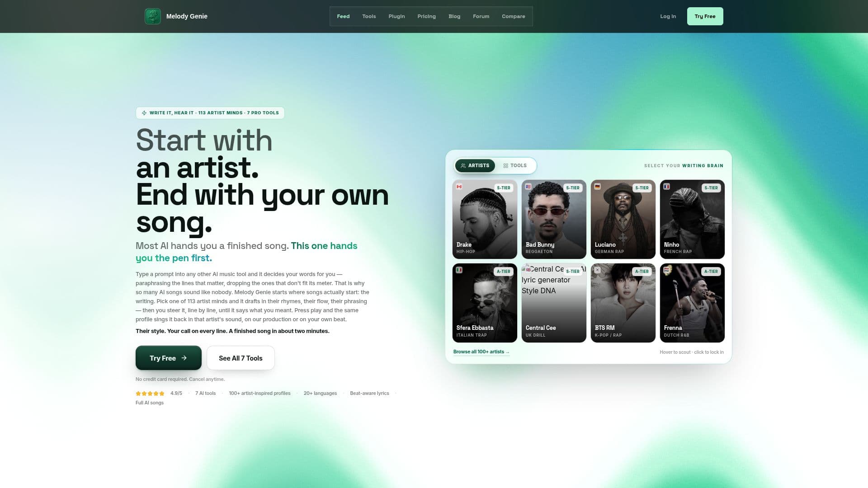Click the S-TIER badge on Bad Bunny card
The image size is (868, 488).
pyautogui.click(x=572, y=188)
